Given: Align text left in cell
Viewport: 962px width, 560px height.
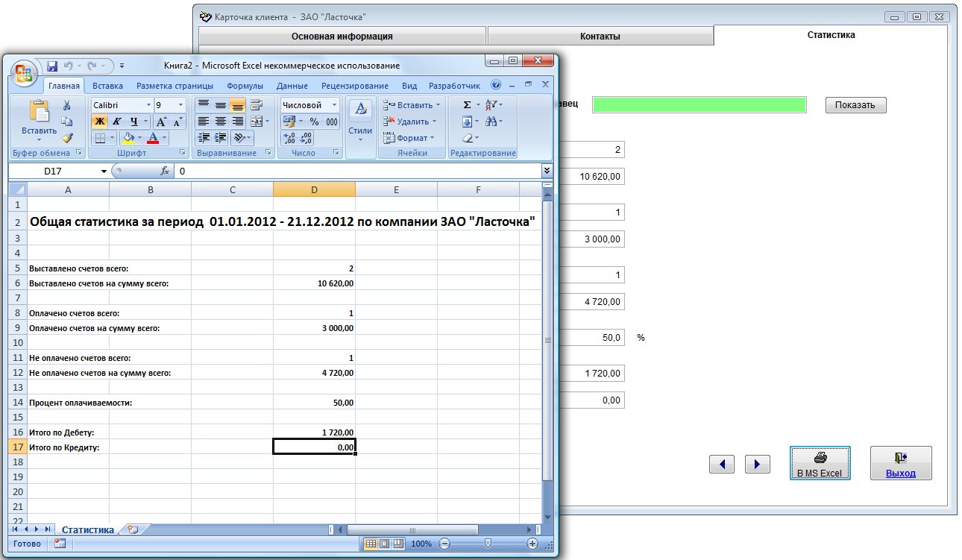Looking at the screenshot, I should point(203,122).
